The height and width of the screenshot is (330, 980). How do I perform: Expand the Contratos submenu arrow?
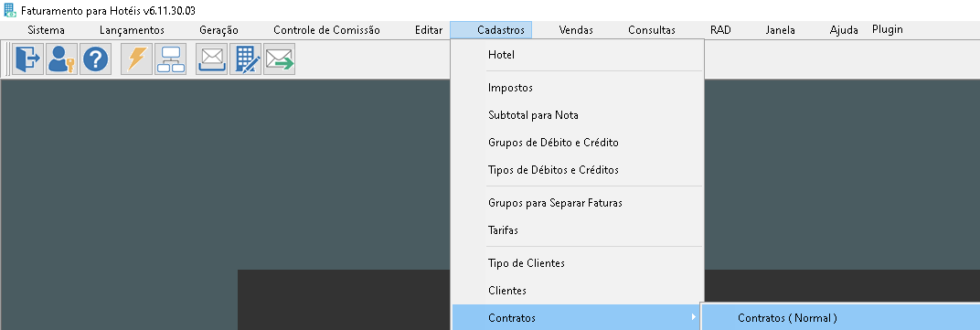(693, 318)
